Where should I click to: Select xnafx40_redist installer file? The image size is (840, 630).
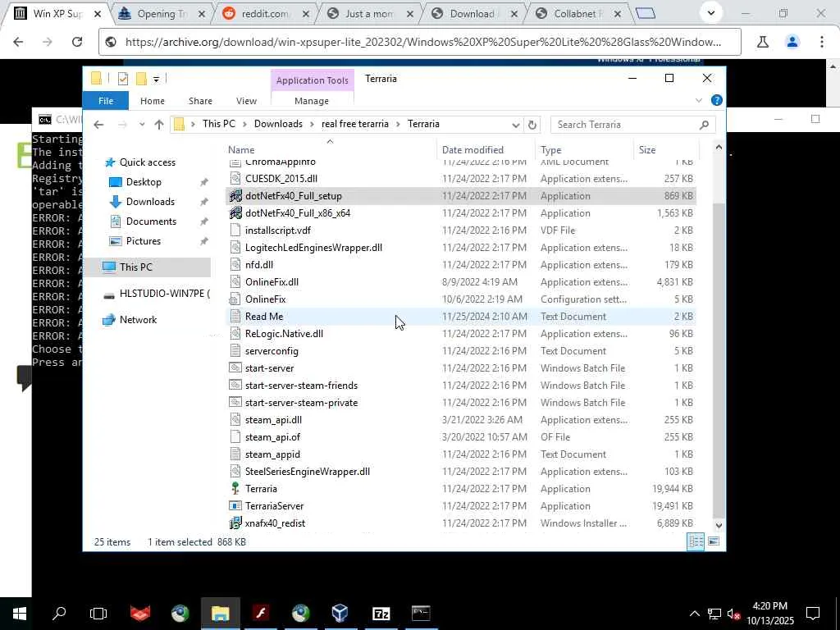(275, 523)
